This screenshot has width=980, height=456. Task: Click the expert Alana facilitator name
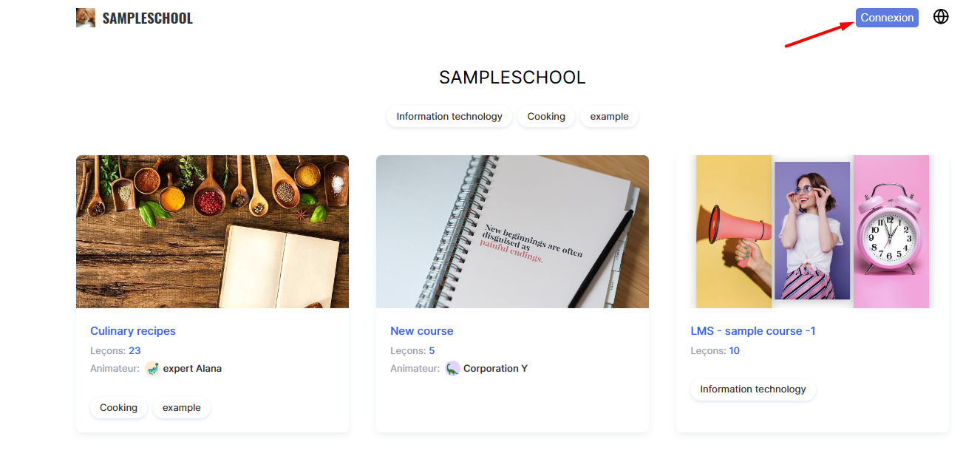[192, 368]
